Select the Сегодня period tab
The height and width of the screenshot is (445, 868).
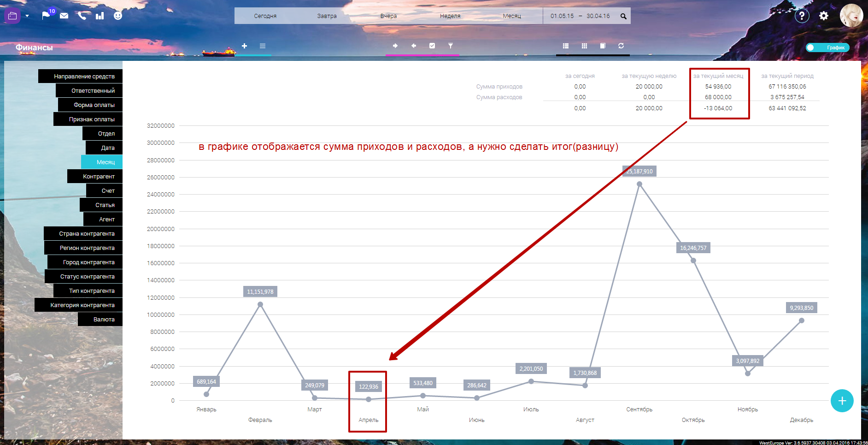coord(265,16)
